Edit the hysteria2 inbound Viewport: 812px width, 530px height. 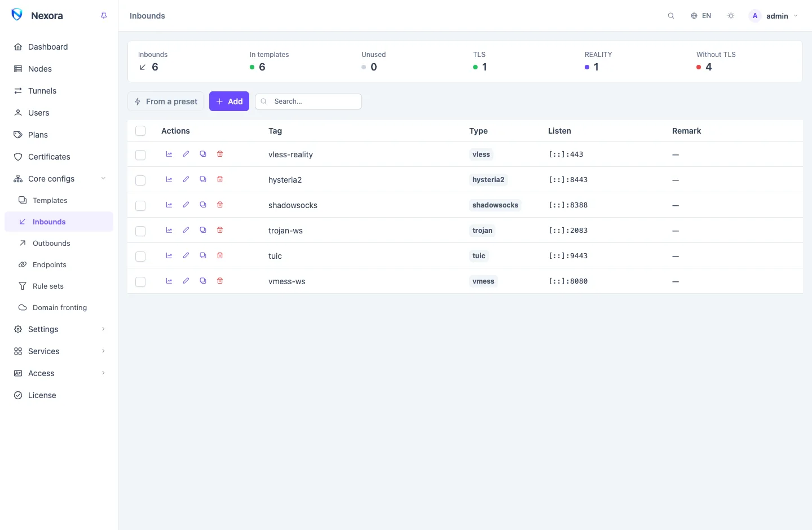186,179
